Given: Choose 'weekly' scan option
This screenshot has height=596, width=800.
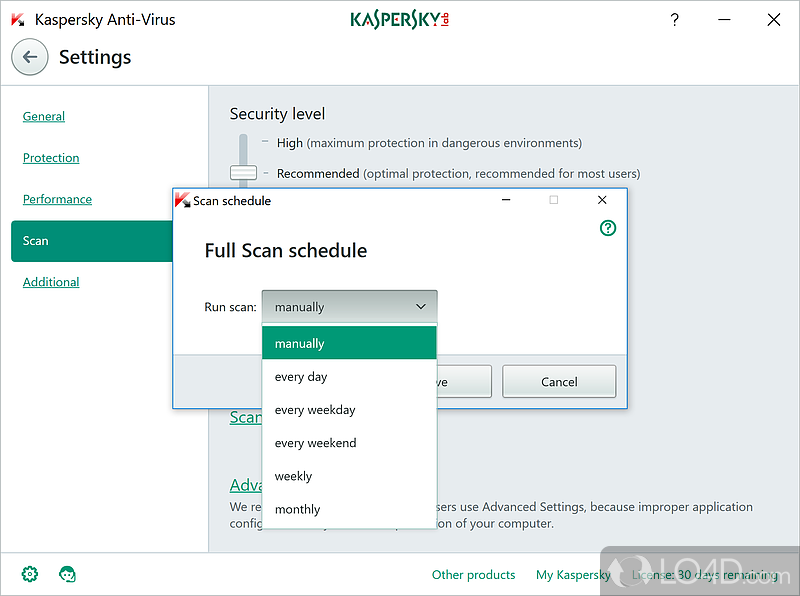Looking at the screenshot, I should pos(349,476).
